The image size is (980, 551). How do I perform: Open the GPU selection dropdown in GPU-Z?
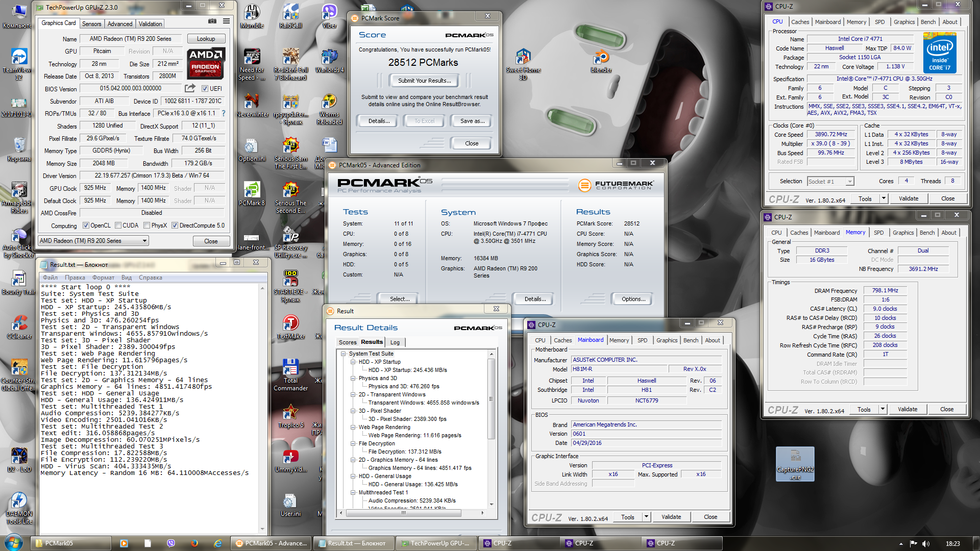93,241
